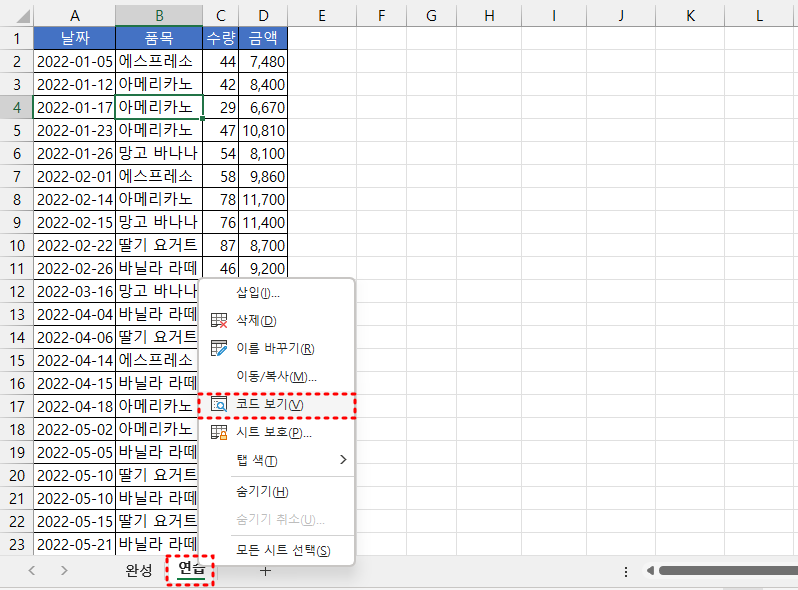Click the Select All corner button

(16, 15)
